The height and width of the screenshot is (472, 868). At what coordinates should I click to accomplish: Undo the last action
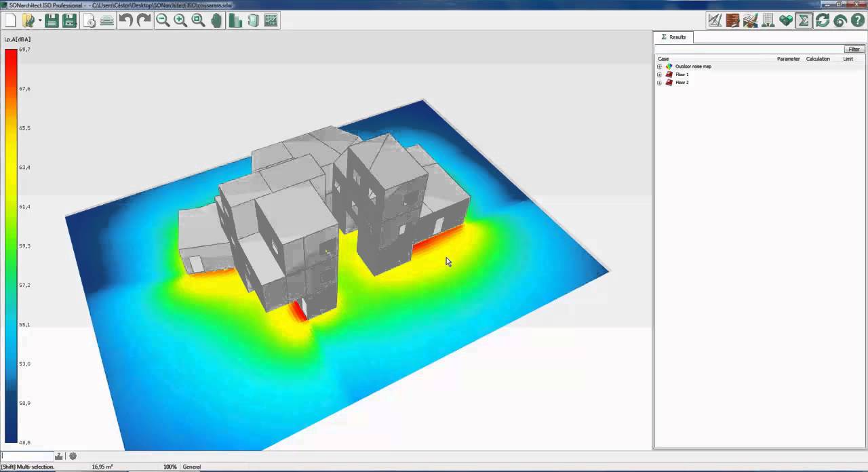pos(126,20)
